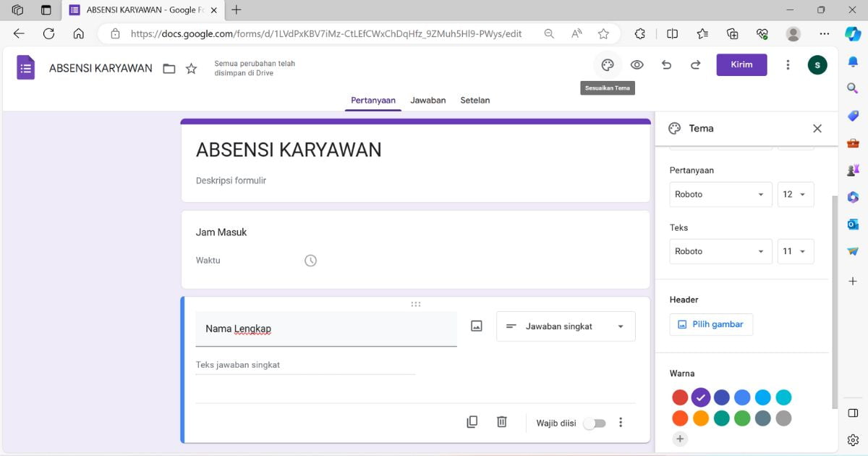Viewport: 868px width, 456px height.
Task: Undo the last change
Action: point(666,64)
